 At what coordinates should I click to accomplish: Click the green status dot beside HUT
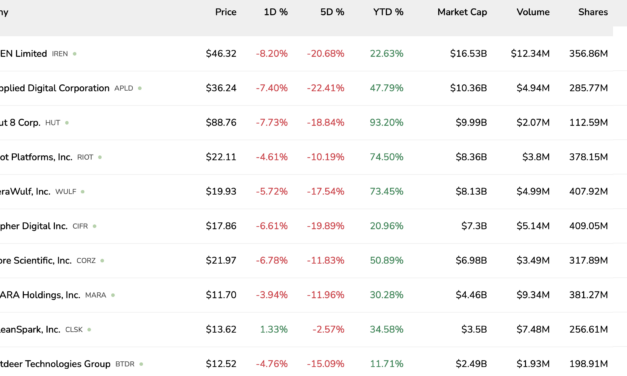coord(67,123)
